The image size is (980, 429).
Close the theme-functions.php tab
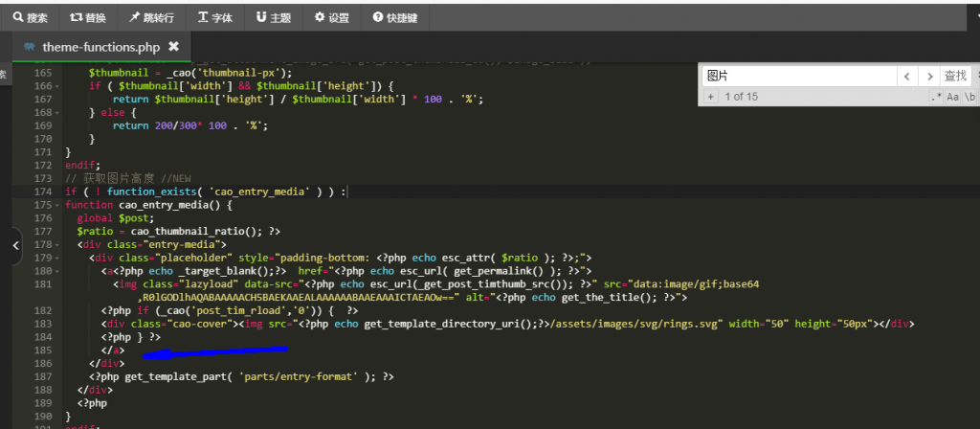173,46
